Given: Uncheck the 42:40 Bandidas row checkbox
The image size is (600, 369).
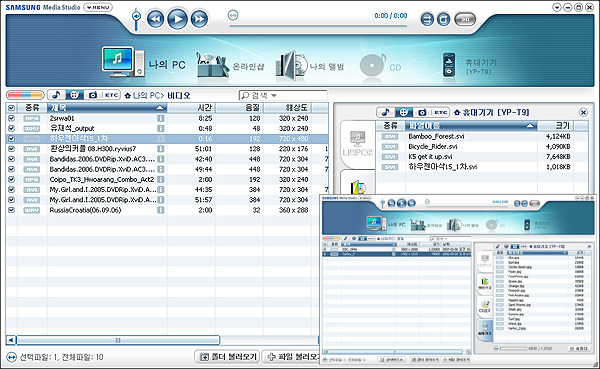Looking at the screenshot, I should pos(11,159).
